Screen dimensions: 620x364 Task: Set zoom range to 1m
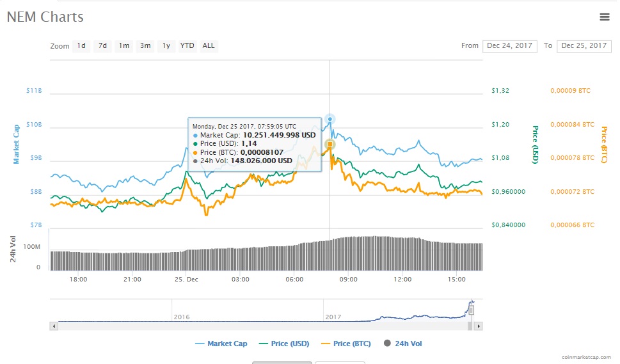123,46
